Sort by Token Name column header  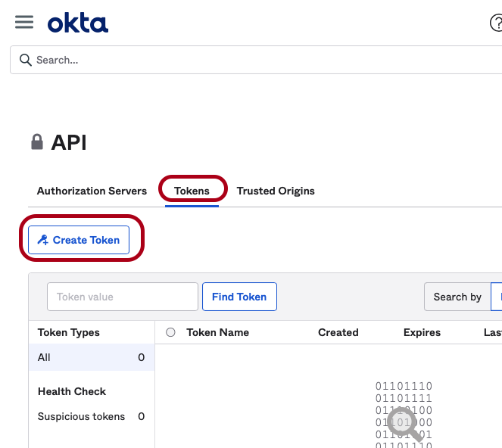point(217,332)
